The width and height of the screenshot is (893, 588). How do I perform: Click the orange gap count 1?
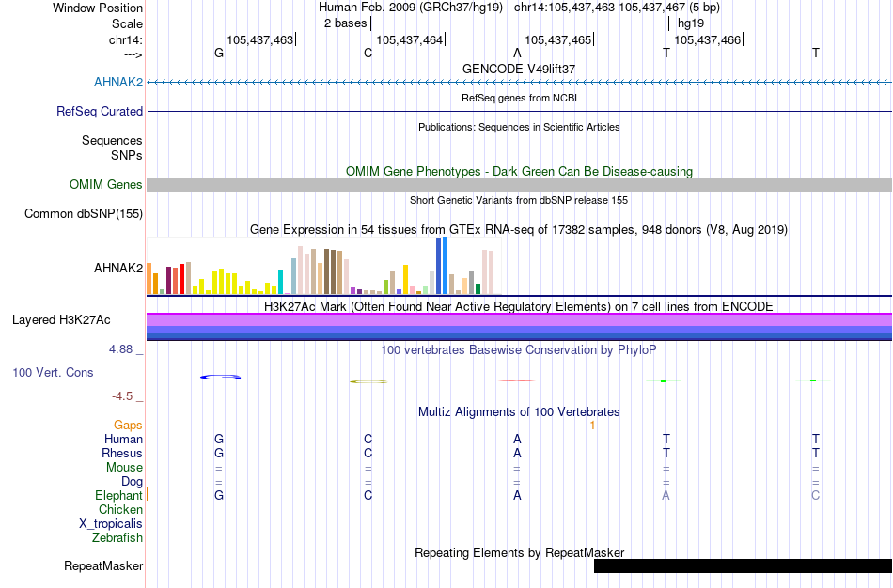point(593,426)
